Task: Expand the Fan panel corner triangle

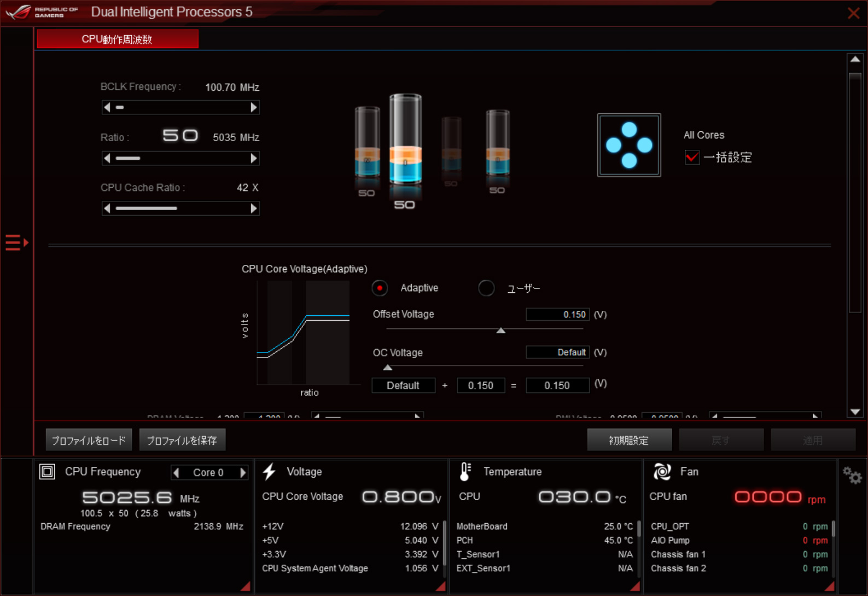Action: (830, 586)
